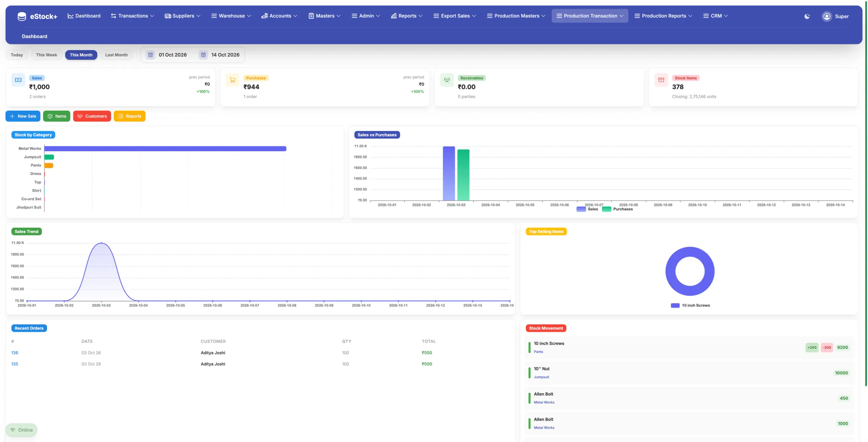Open order number 135 link

14,364
